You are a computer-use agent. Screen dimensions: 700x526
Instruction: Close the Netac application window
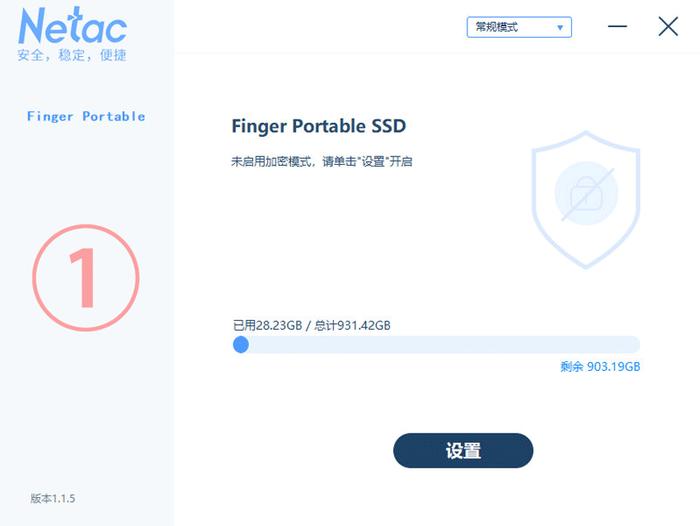(668, 26)
